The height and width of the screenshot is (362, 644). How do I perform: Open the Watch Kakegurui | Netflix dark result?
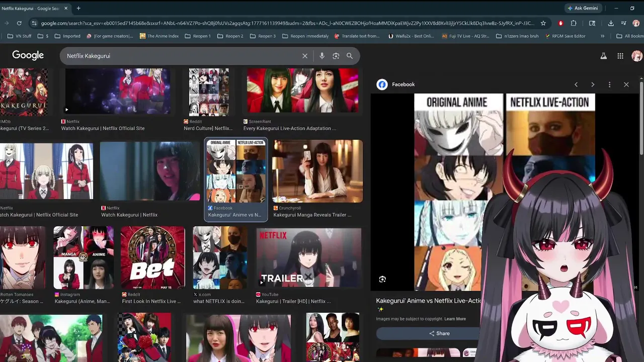149,180
